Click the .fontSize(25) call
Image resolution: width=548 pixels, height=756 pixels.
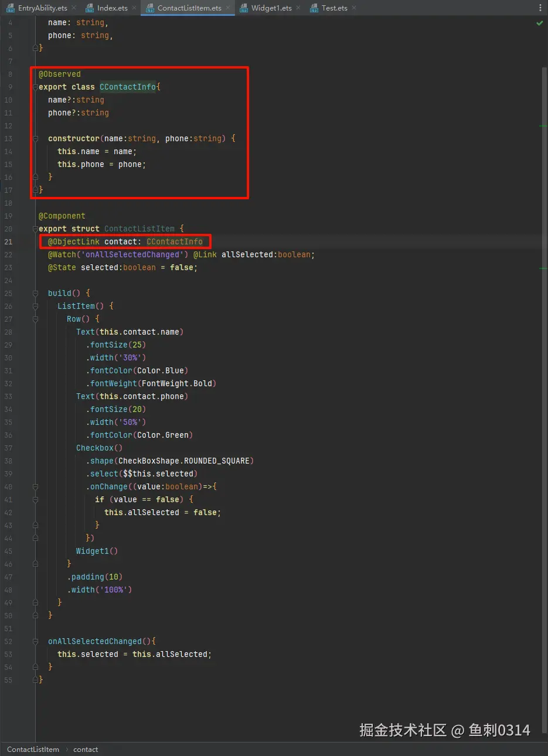(x=116, y=345)
